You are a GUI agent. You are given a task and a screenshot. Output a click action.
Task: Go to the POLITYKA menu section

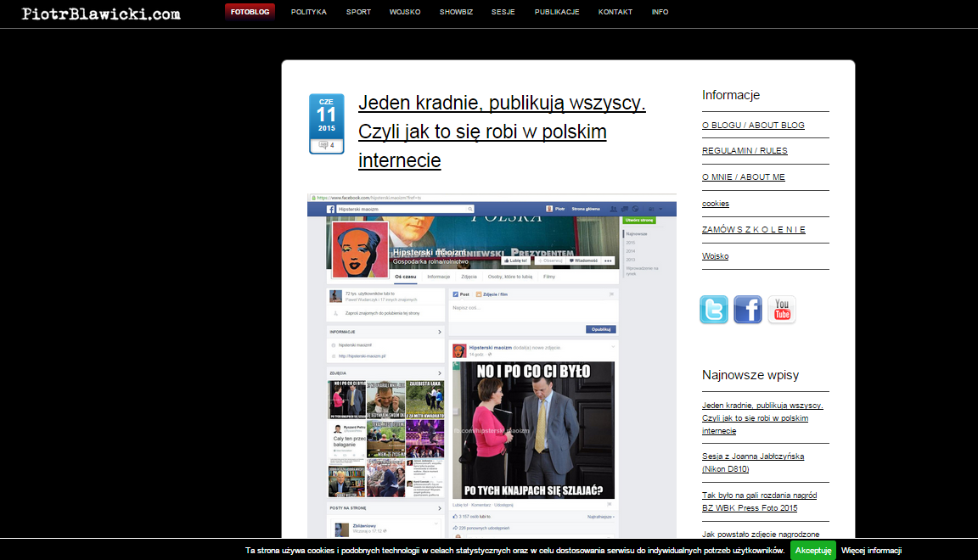tap(309, 12)
